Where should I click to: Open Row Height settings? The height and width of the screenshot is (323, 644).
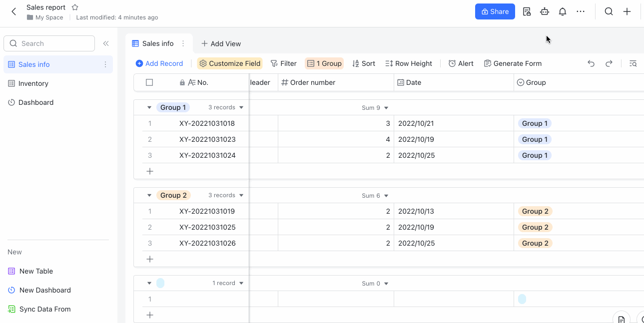click(x=408, y=63)
